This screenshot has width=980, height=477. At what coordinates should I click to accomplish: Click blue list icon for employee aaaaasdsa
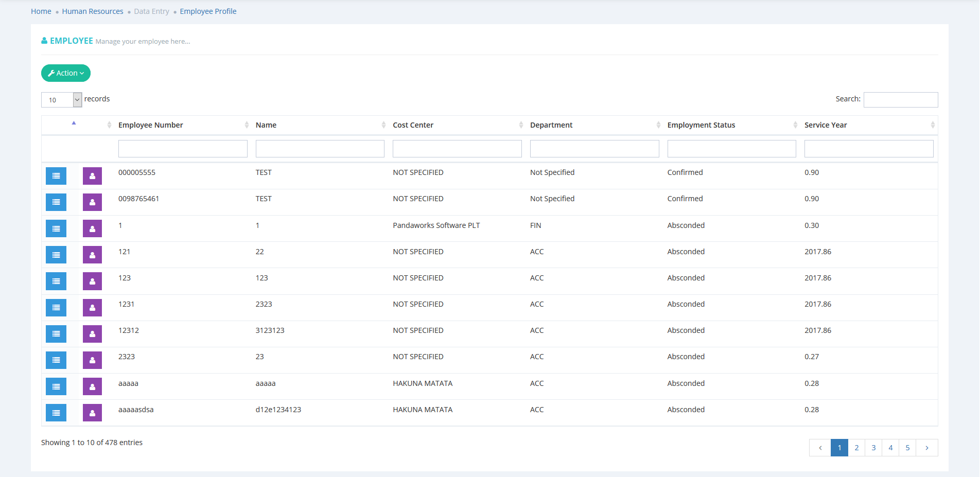56,413
